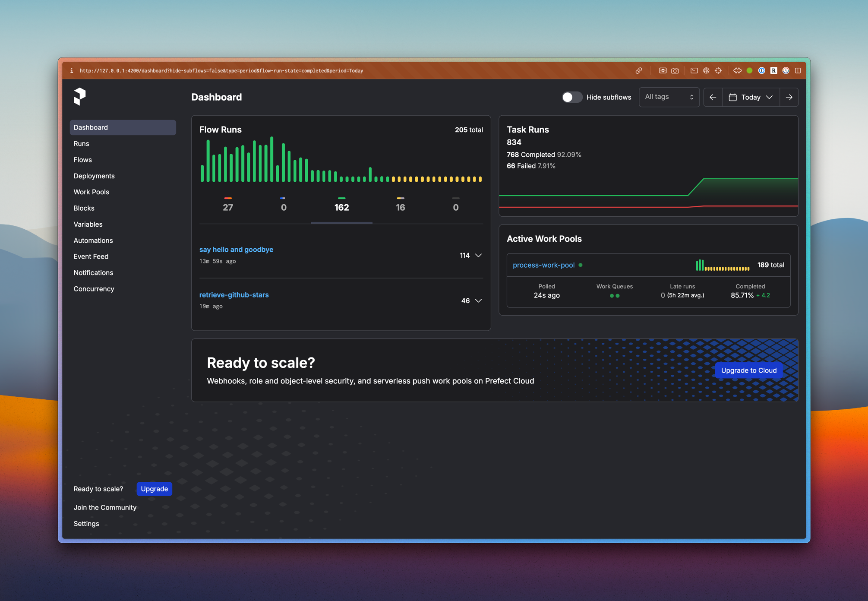The height and width of the screenshot is (601, 868).
Task: Go to previous period with left arrow
Action: [x=713, y=97]
